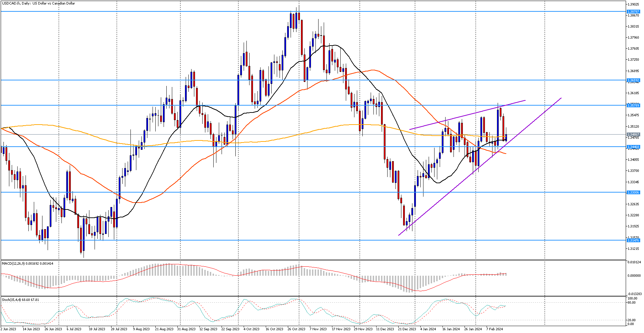Click the 20.00 stochastic scale level
Image resolution: width=644 pixels, height=333 pixels.
(631, 320)
